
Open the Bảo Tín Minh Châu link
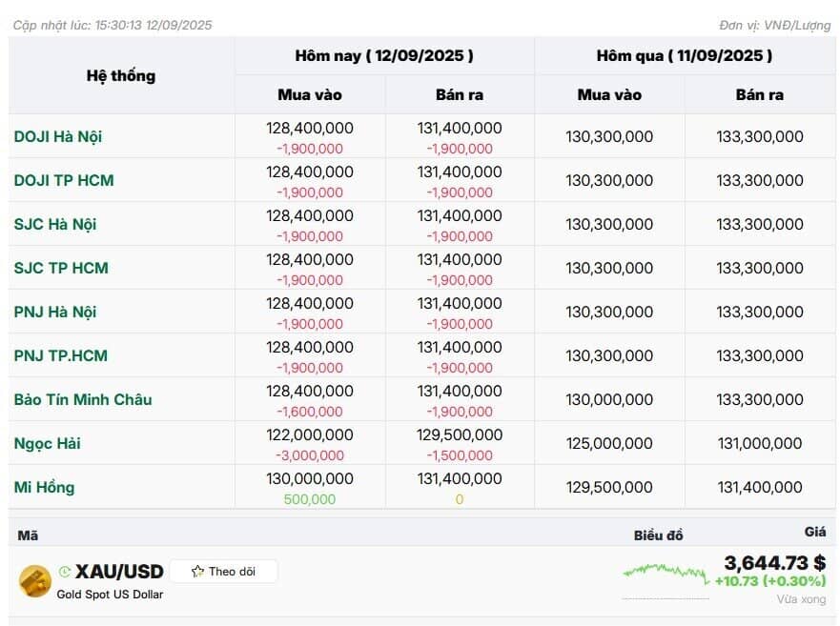click(x=83, y=399)
